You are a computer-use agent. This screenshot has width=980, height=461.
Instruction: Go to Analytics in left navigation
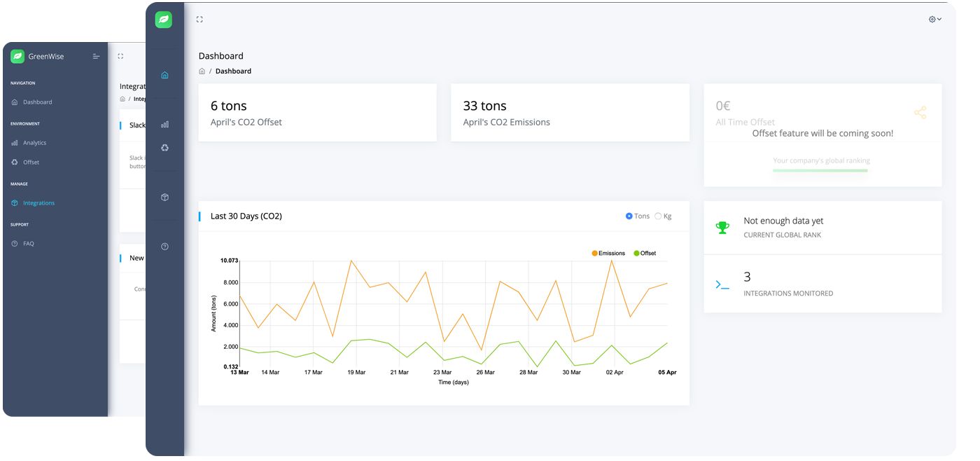pyautogui.click(x=34, y=143)
